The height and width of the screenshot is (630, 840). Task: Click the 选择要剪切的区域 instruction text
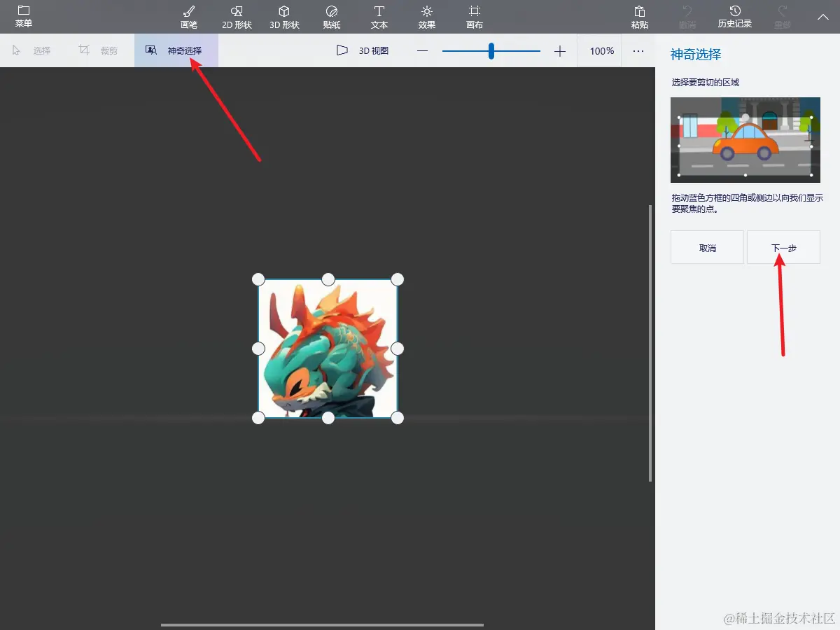[706, 82]
